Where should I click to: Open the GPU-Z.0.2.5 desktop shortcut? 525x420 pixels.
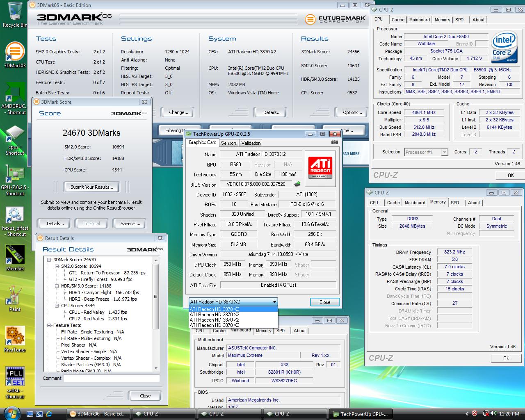coord(15,180)
